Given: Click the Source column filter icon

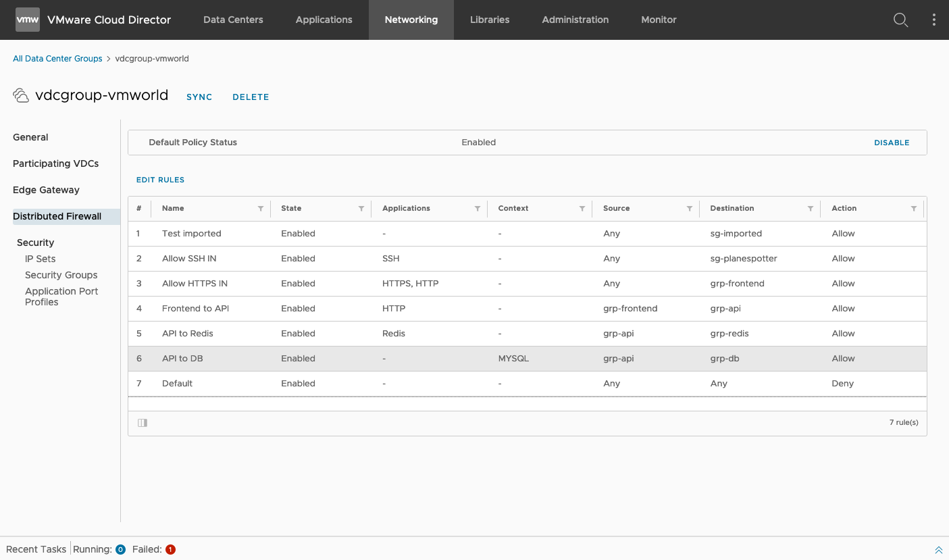Looking at the screenshot, I should pyautogui.click(x=690, y=209).
